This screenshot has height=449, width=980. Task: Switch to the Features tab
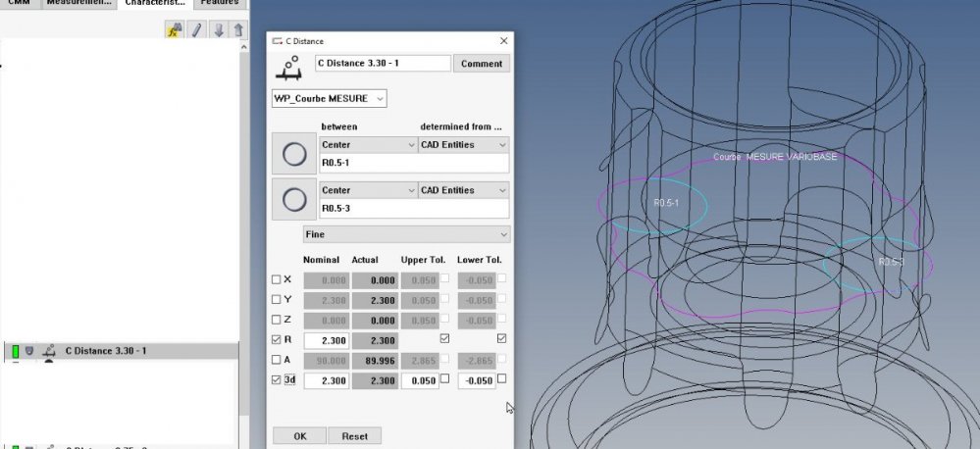coord(220,3)
